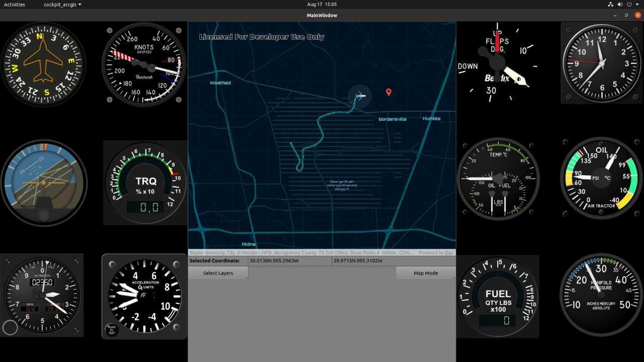Click the attitude indicator bottom knob

[x=44, y=216]
